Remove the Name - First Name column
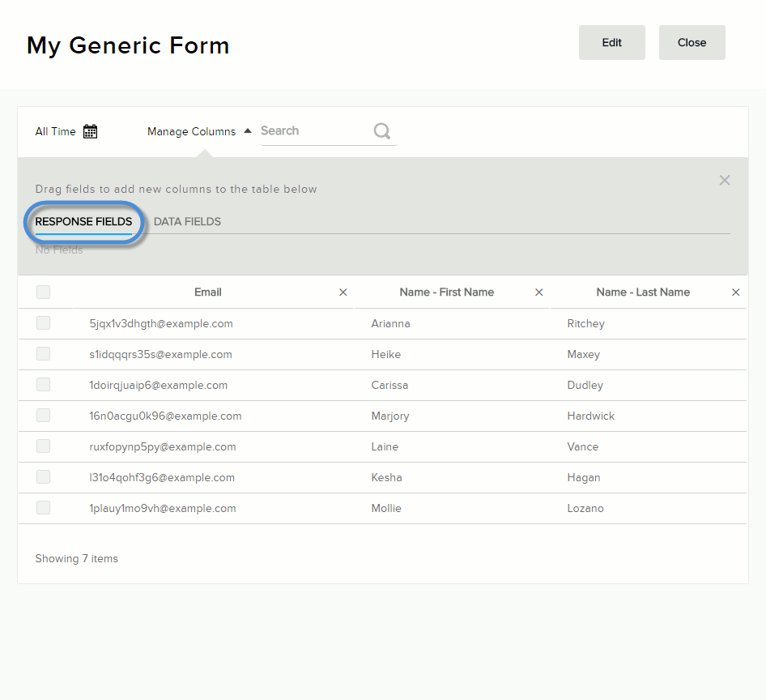 pos(539,292)
